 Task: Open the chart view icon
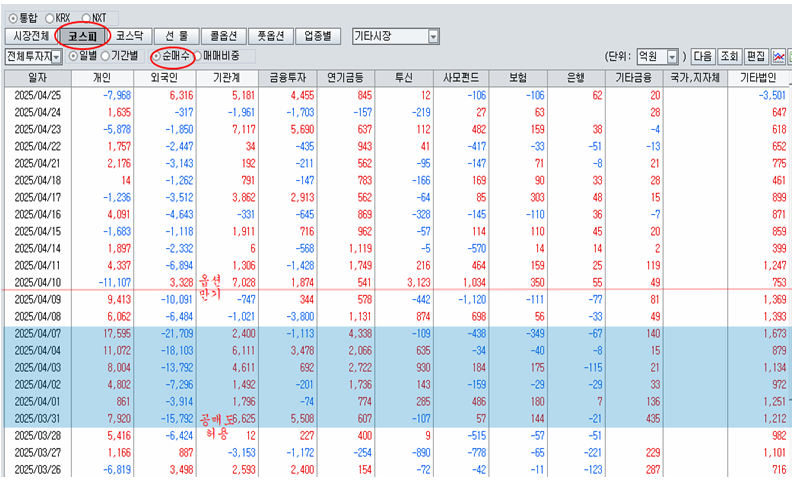pyautogui.click(x=778, y=56)
